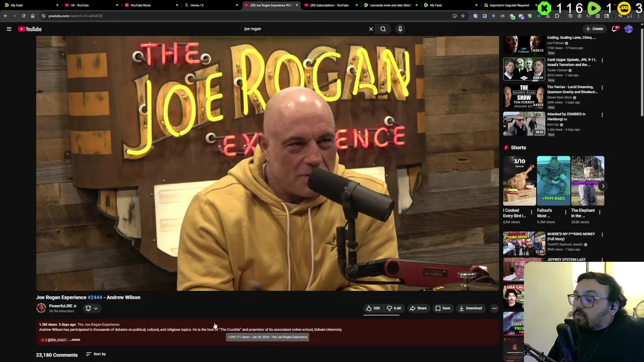Open options for Cenk Uygur video
The height and width of the screenshot is (362, 644).
click(x=602, y=60)
